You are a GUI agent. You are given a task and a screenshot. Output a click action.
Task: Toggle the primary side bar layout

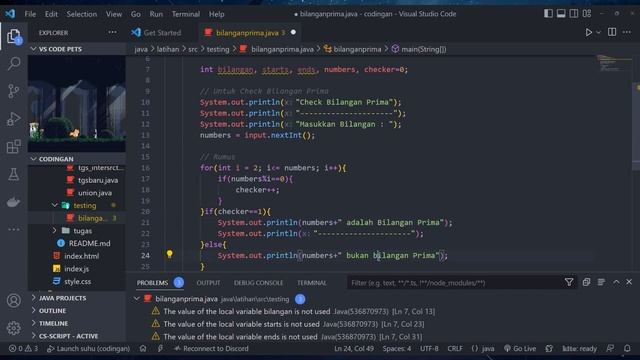click(548, 13)
